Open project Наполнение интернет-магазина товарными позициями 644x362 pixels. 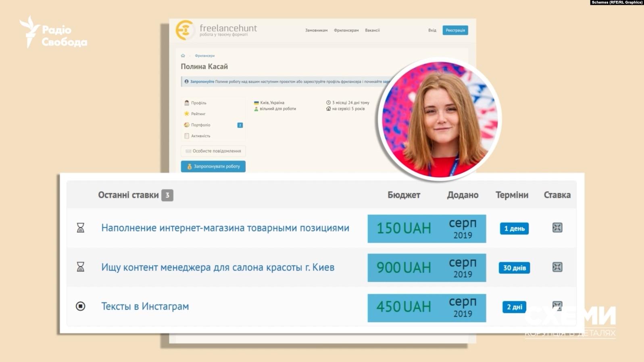coord(225,228)
